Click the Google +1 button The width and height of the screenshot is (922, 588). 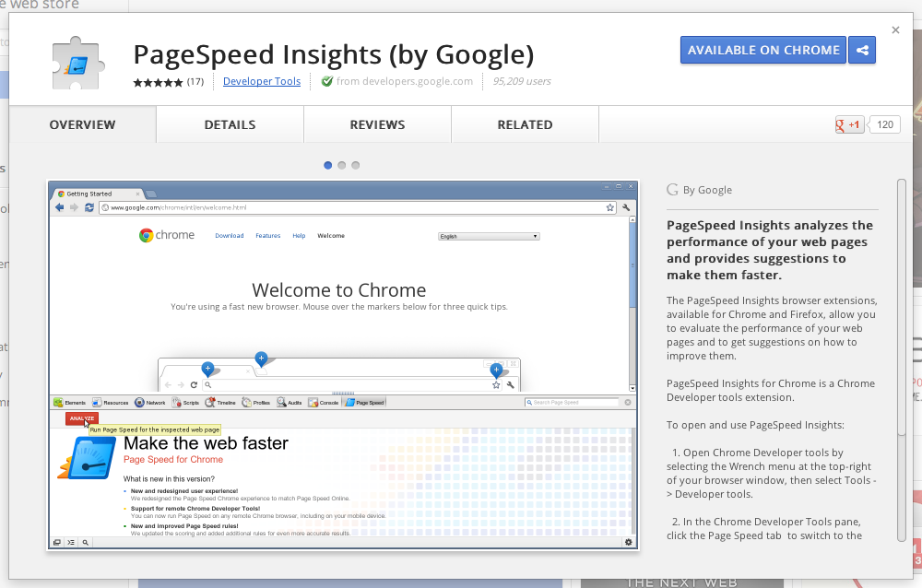pyautogui.click(x=849, y=124)
